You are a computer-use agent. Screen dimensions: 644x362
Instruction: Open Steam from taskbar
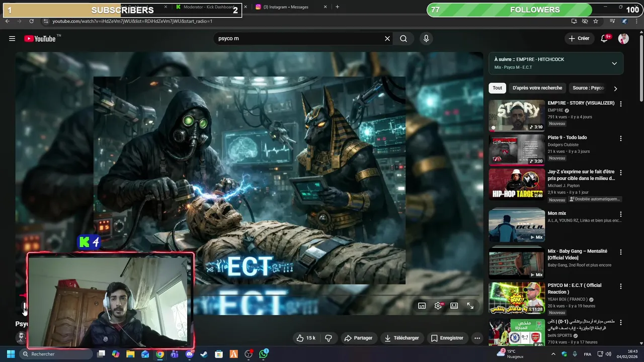point(204,354)
